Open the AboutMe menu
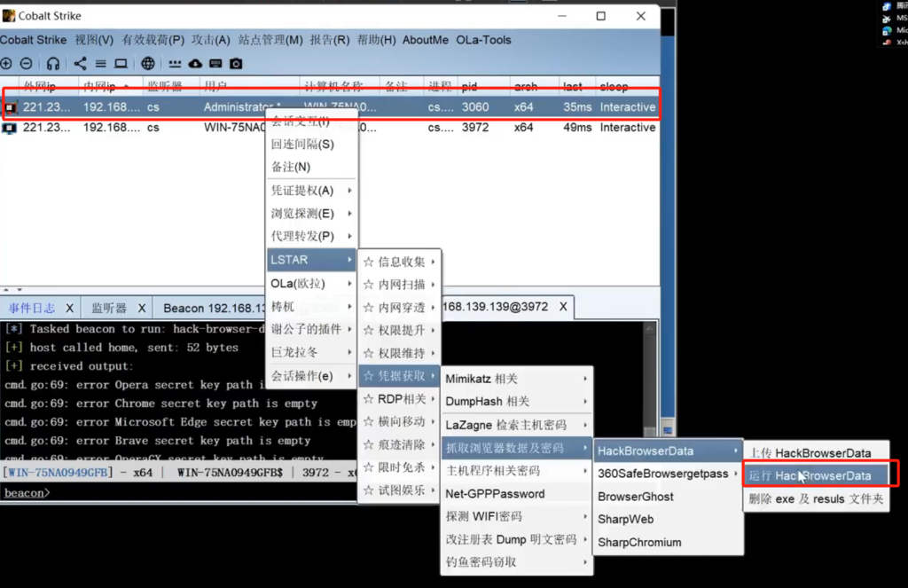 [x=426, y=40]
